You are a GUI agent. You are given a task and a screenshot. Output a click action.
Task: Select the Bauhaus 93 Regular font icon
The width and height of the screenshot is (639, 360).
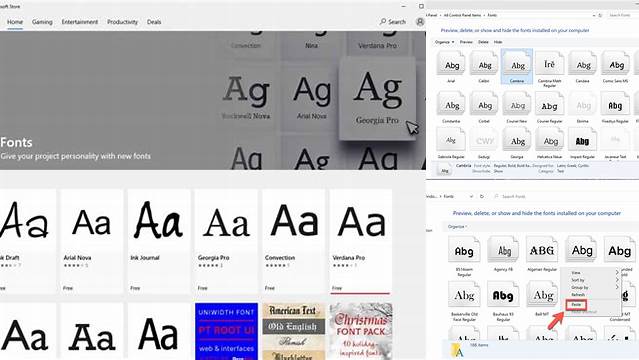point(503,295)
